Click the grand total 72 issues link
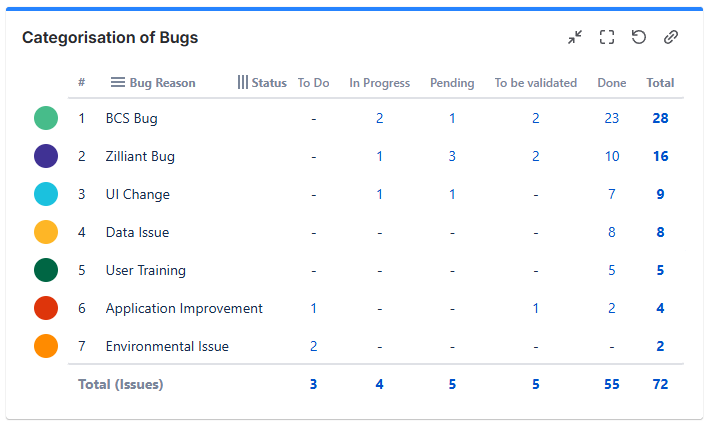 [x=660, y=383]
